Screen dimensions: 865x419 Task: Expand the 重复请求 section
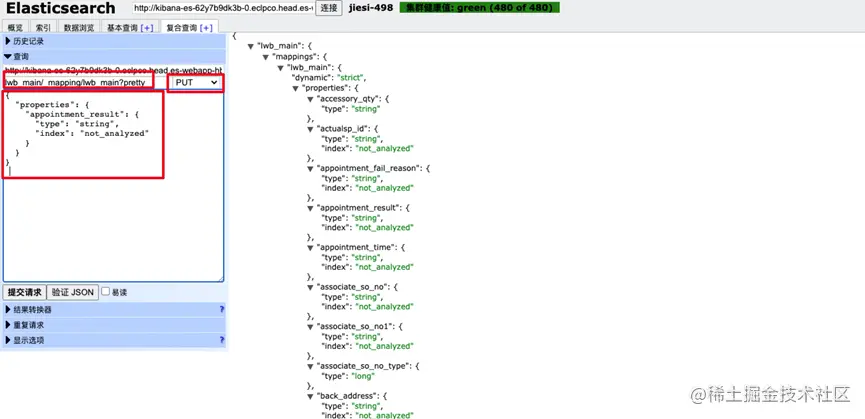point(114,325)
